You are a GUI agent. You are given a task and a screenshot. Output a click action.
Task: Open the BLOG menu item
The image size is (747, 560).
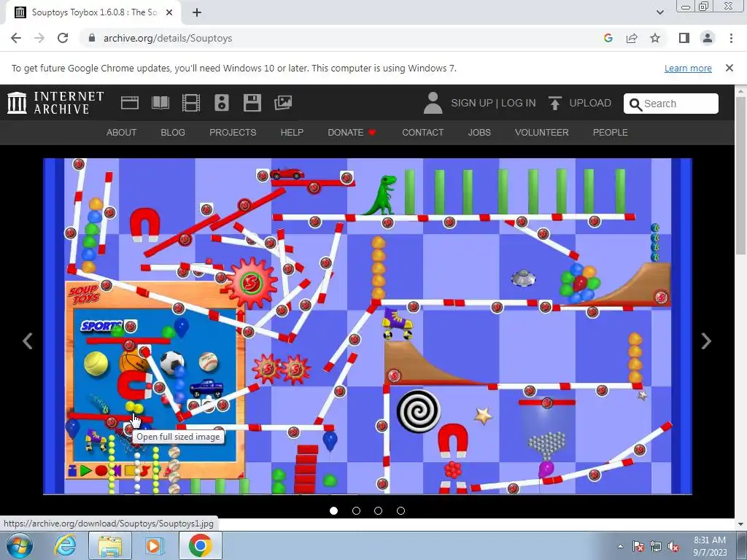(173, 133)
